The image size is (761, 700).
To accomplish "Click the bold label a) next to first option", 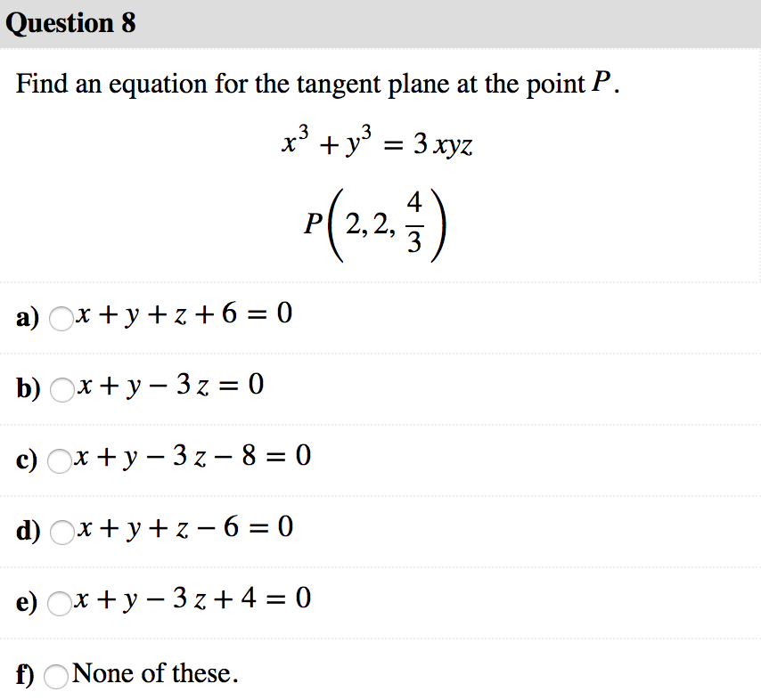I will pos(25,317).
